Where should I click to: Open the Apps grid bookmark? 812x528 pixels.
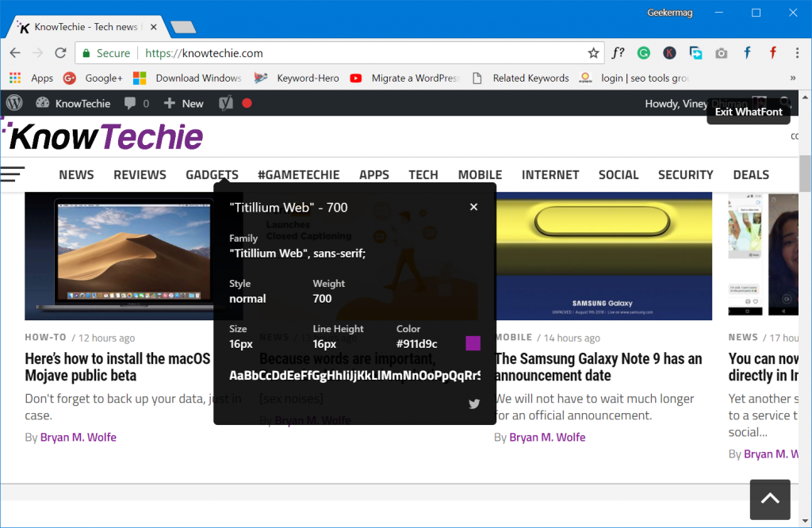point(31,78)
